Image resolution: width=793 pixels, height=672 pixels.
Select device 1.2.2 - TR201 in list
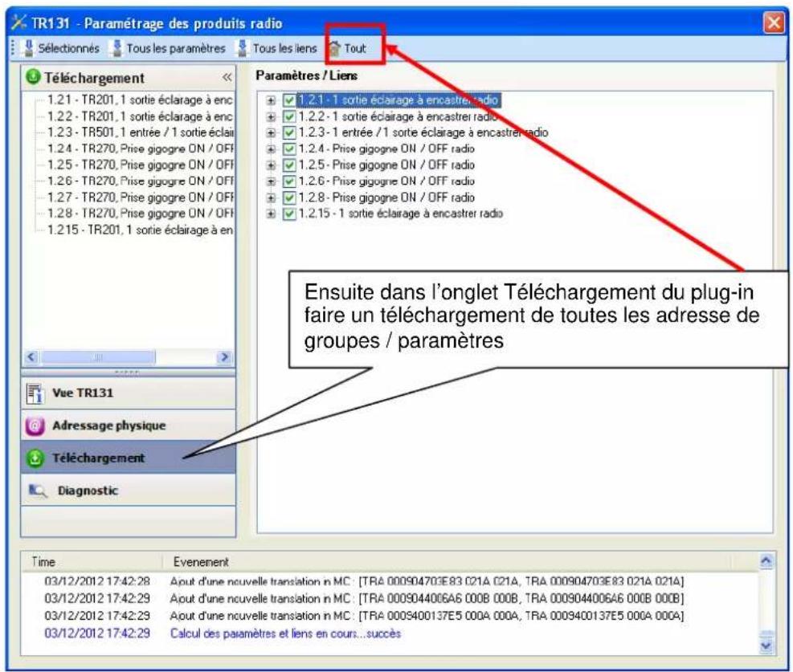(140, 116)
